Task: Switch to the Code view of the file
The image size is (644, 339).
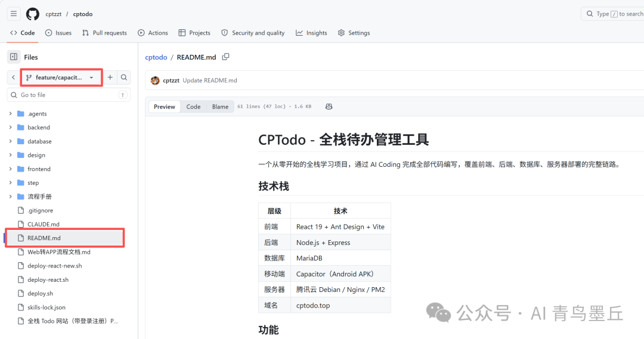Action: 193,107
